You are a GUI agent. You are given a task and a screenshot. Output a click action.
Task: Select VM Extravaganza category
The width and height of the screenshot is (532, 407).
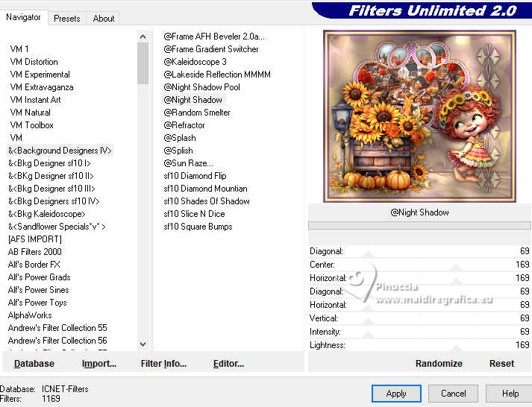click(x=42, y=87)
